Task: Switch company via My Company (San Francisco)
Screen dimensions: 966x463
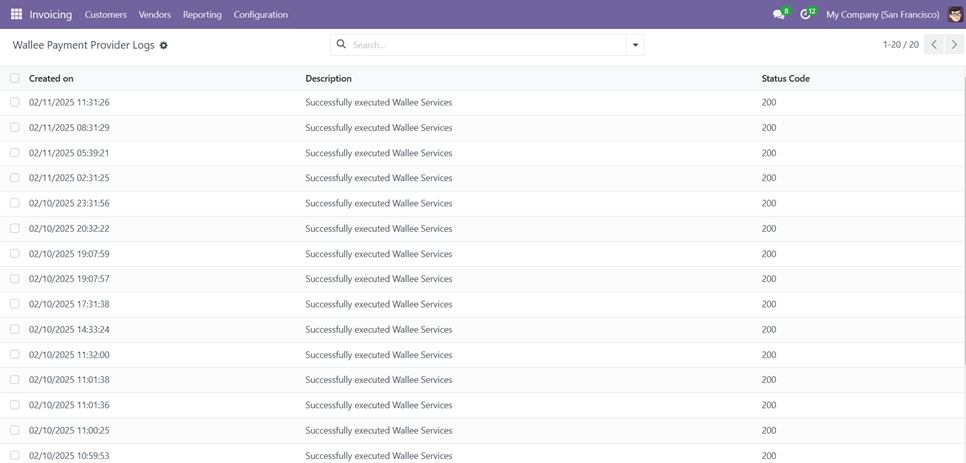Action: [882, 15]
